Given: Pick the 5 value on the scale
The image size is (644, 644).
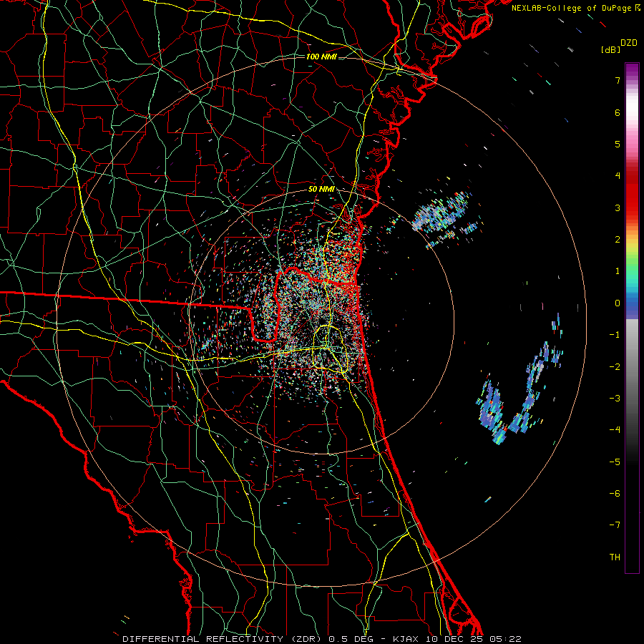Looking at the screenshot, I should (618, 144).
